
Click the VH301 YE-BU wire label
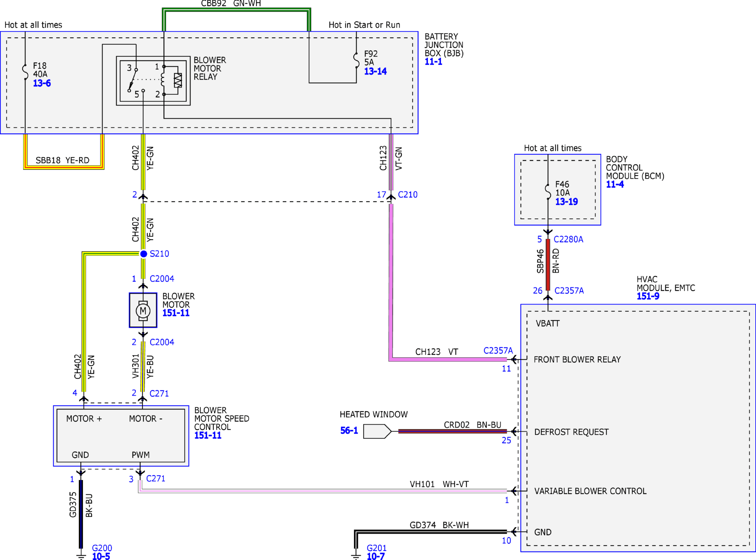pos(143,366)
